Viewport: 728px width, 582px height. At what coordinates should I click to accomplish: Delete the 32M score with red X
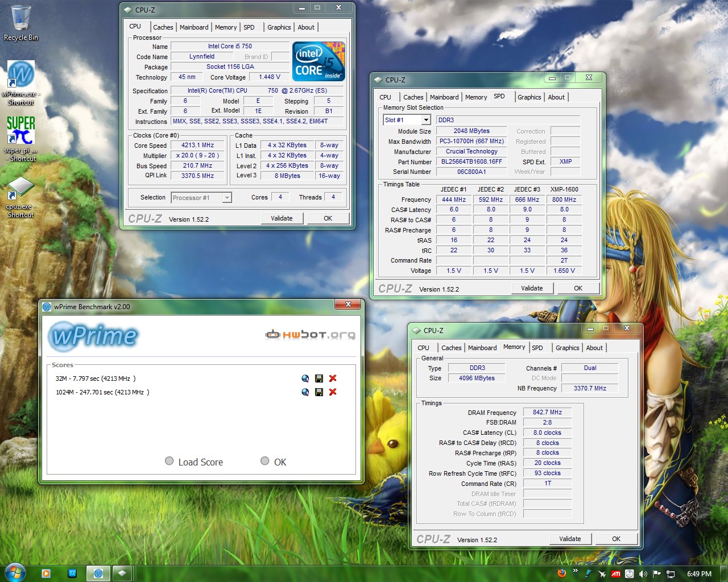[x=333, y=379]
